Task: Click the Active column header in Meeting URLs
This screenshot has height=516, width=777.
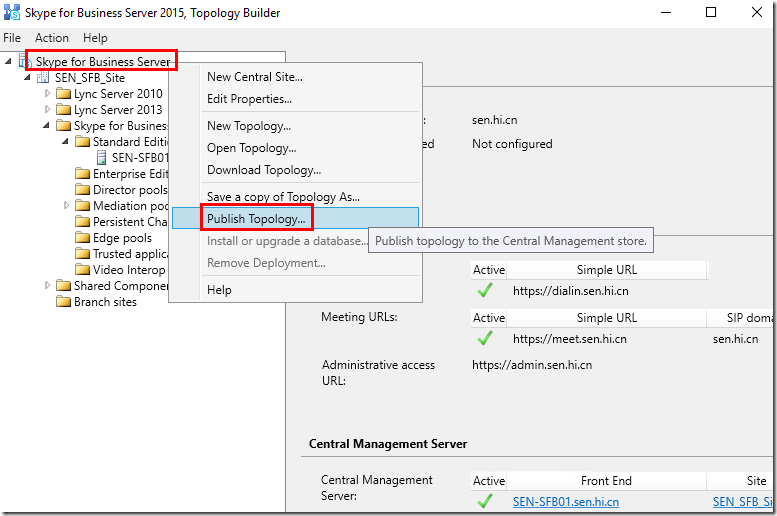Action: pyautogui.click(x=489, y=318)
